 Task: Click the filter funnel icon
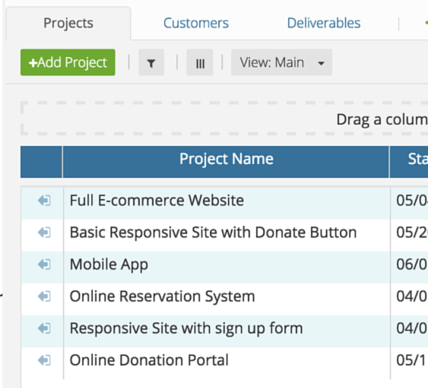tap(151, 63)
